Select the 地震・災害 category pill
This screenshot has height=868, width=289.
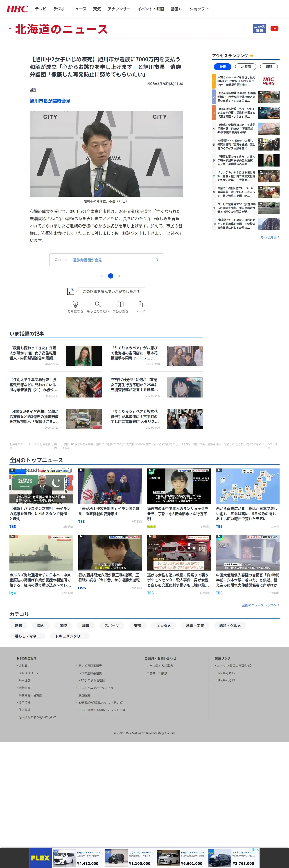point(195,626)
